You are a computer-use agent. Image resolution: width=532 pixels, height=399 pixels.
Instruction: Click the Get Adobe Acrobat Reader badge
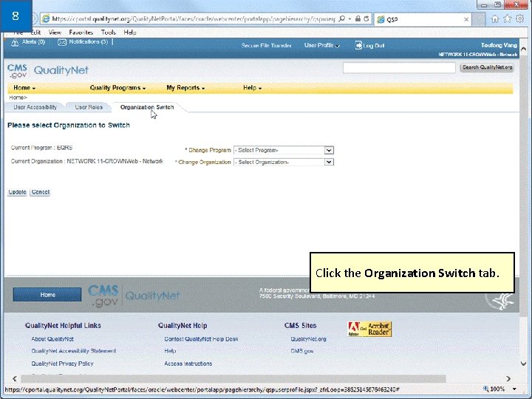pos(370,329)
